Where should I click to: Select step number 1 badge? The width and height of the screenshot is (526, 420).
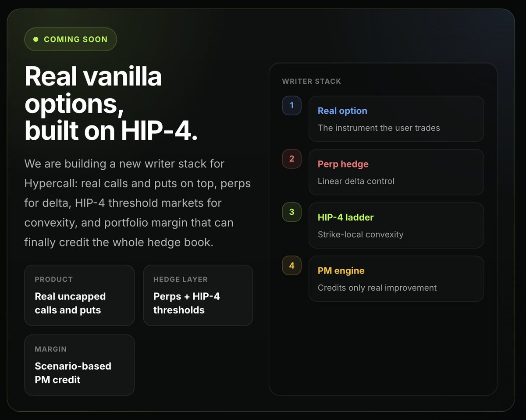pyautogui.click(x=292, y=106)
